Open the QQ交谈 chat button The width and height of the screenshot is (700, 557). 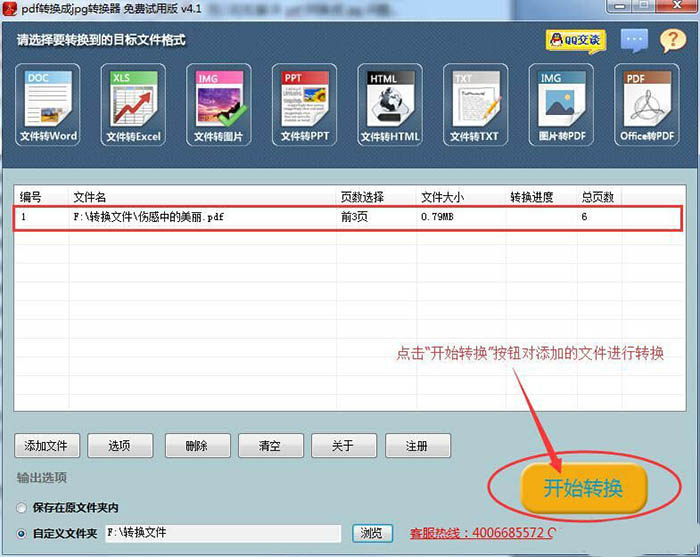tap(576, 41)
